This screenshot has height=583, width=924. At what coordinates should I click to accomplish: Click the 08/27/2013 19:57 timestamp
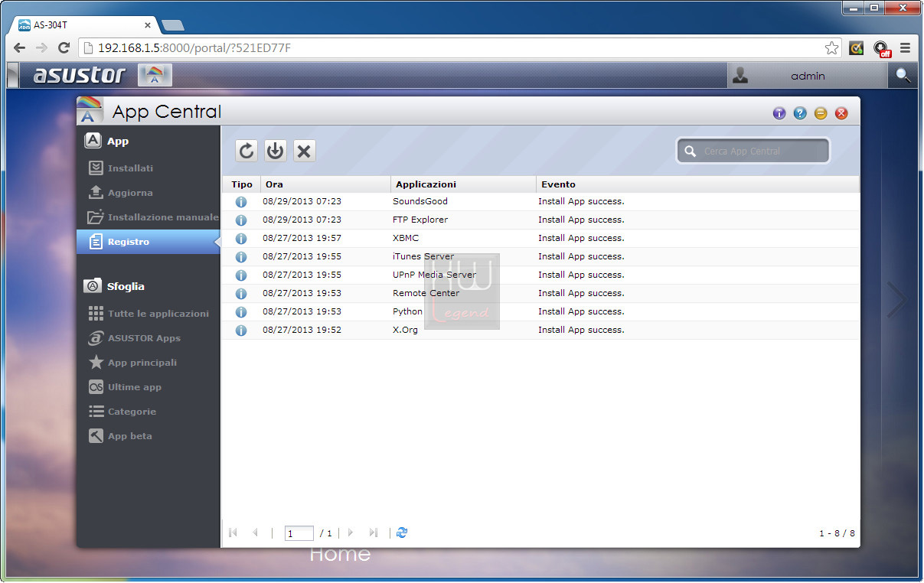(x=302, y=238)
